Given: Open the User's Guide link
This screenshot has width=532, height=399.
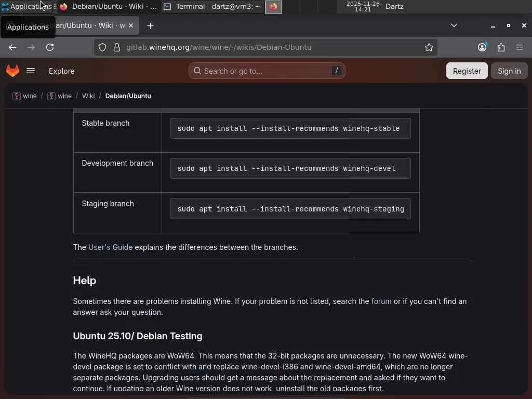Looking at the screenshot, I should (110, 247).
